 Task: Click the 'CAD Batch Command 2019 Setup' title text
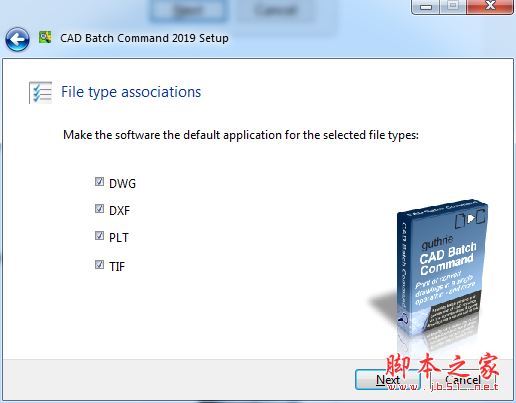point(144,38)
